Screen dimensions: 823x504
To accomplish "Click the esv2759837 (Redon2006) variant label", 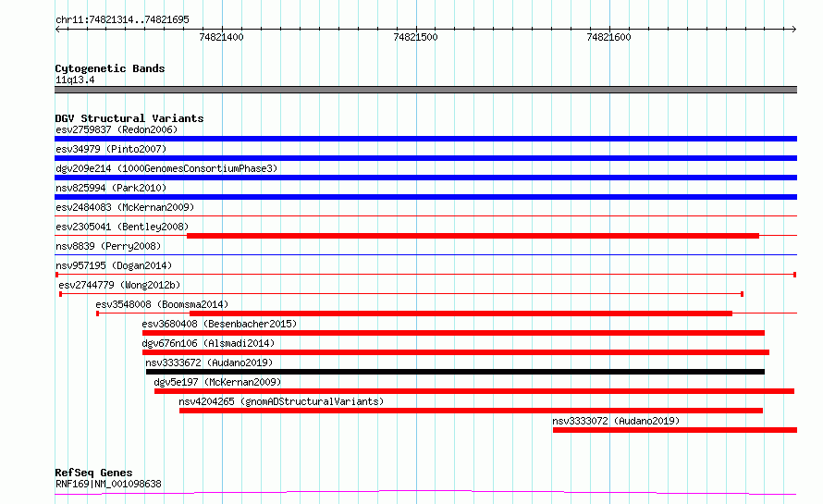I will [x=117, y=129].
